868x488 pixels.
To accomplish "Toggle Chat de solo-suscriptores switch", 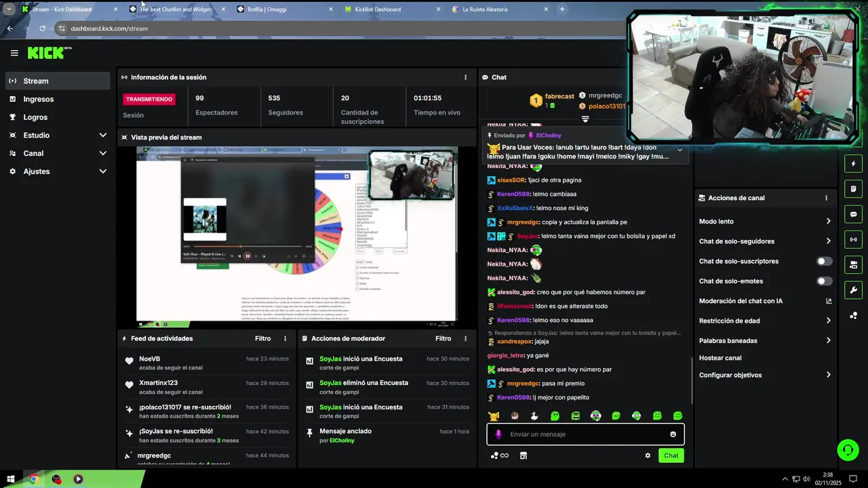I will pyautogui.click(x=824, y=261).
